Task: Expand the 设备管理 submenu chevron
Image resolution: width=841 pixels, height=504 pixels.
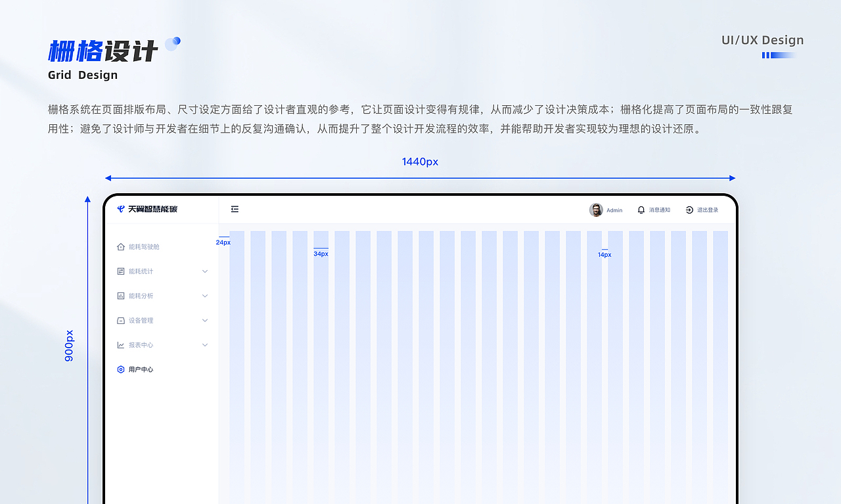Action: pos(205,321)
